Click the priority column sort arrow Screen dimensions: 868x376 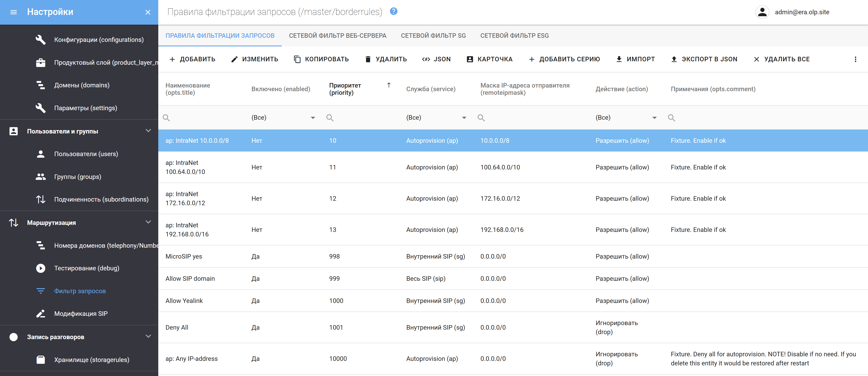(388, 85)
